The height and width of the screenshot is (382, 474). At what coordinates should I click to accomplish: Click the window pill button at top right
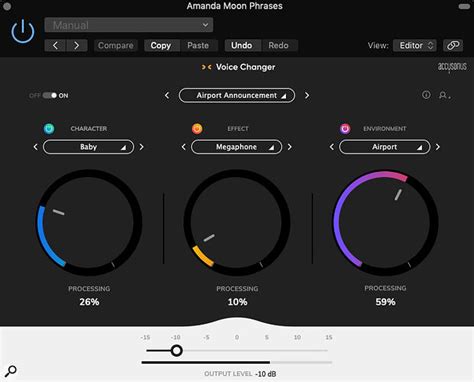click(x=464, y=6)
